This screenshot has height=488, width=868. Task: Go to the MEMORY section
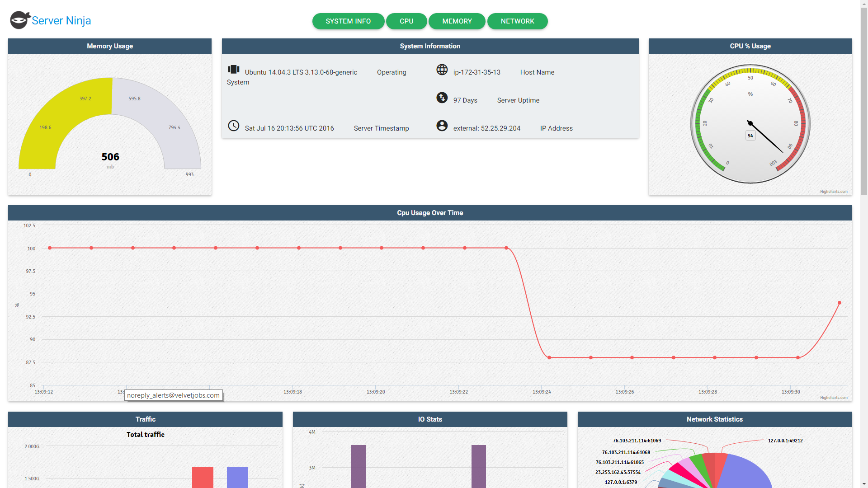pyautogui.click(x=457, y=21)
